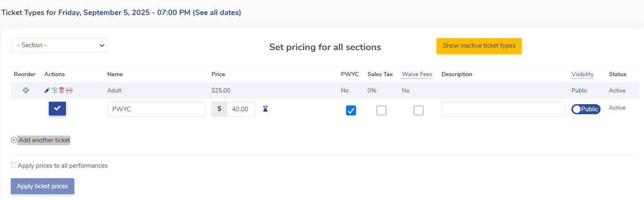Check Apply prices to all performances
Image resolution: width=644 pixels, height=200 pixels.
[14, 165]
